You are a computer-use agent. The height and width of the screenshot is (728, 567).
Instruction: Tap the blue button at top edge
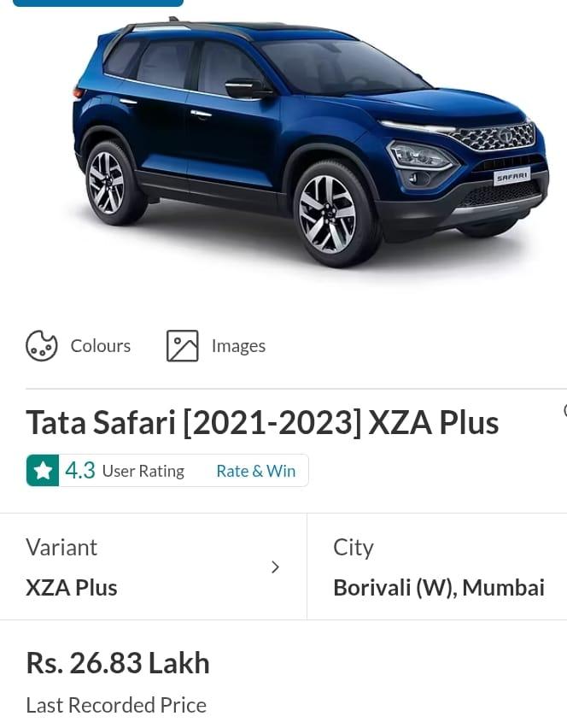click(98, 3)
